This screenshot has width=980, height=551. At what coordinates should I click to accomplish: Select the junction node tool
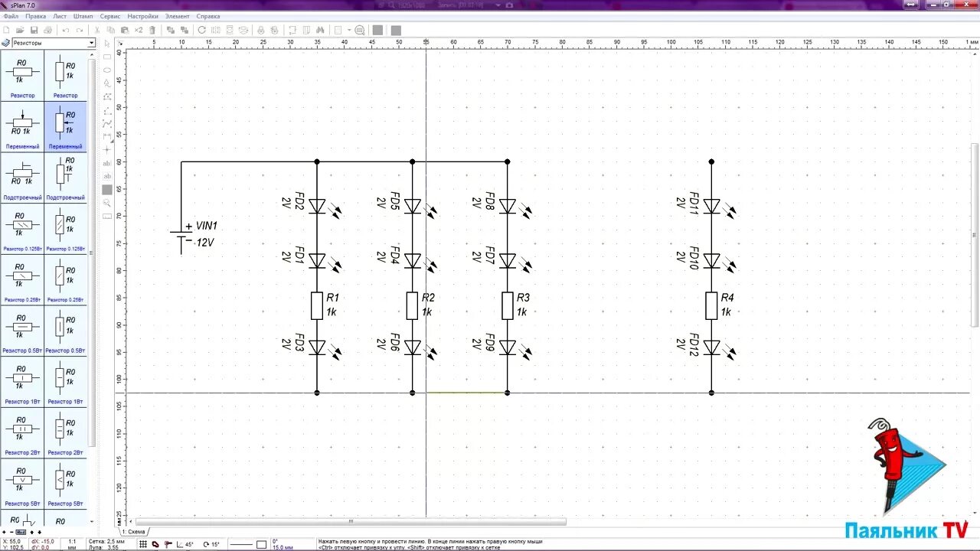pyautogui.click(x=107, y=150)
